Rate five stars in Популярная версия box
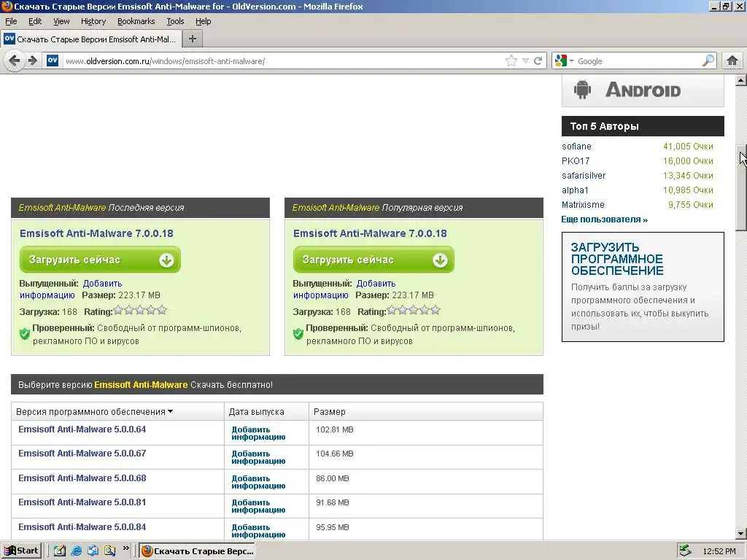747x560 pixels. pos(436,311)
